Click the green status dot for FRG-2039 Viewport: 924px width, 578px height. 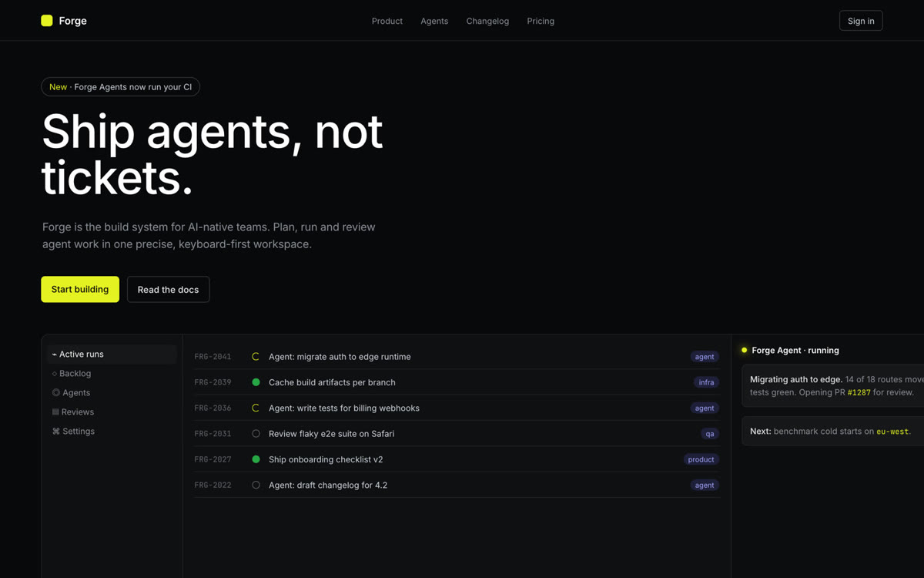[256, 382]
